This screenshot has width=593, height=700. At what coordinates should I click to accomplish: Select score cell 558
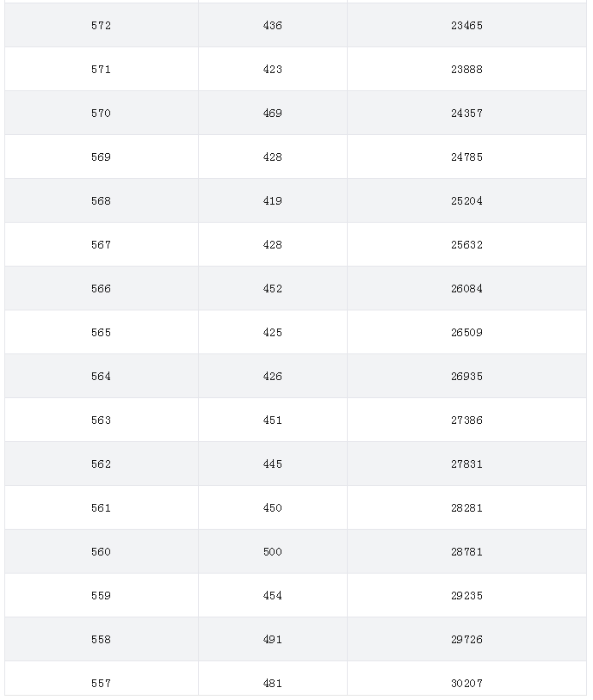tap(101, 639)
